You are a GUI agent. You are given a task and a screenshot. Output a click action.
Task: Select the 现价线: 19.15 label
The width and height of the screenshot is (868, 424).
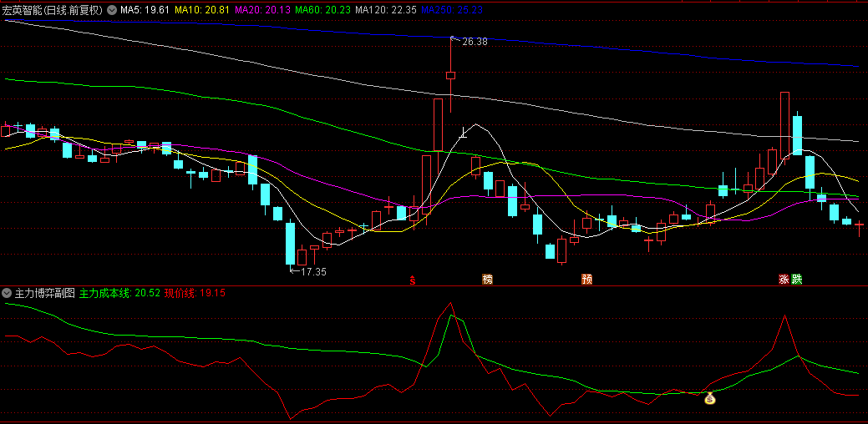pyautogui.click(x=195, y=292)
